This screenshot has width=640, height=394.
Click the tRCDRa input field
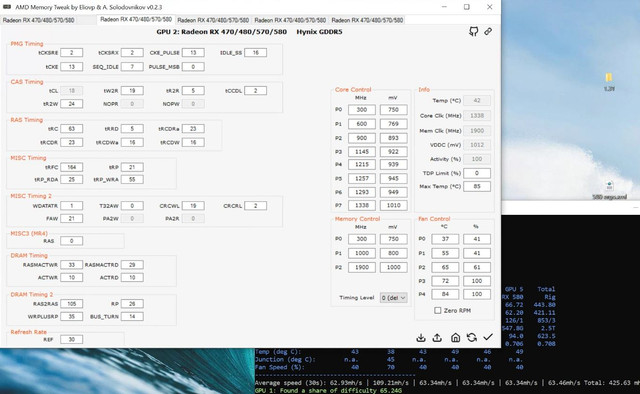193,129
